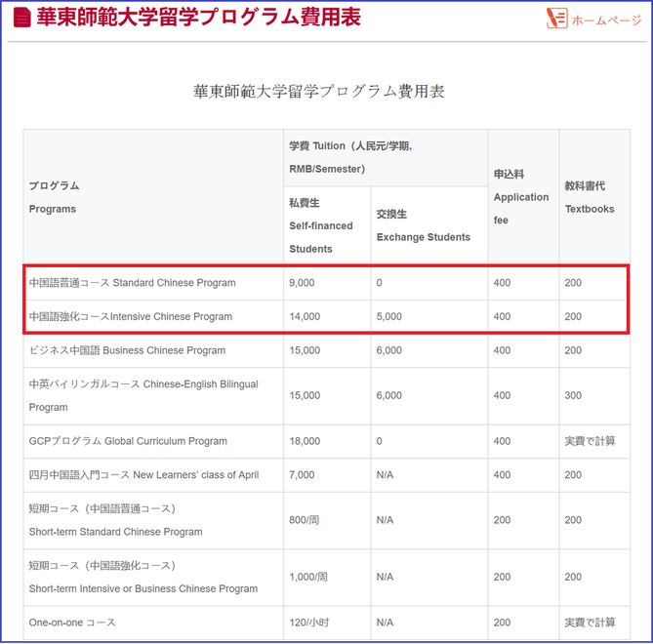Click the 9,000 tuition value
This screenshot has height=644, width=653.
tap(302, 283)
